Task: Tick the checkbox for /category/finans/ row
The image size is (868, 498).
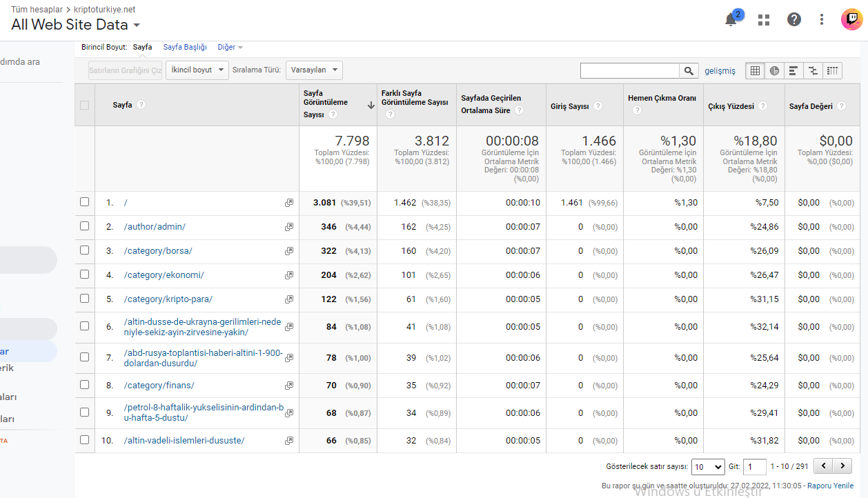Action: [x=84, y=385]
